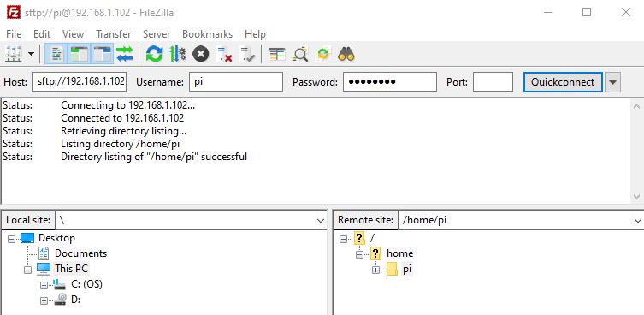Open the Site Manager icon
Screen dimensions: 644x315
pyautogui.click(x=13, y=54)
